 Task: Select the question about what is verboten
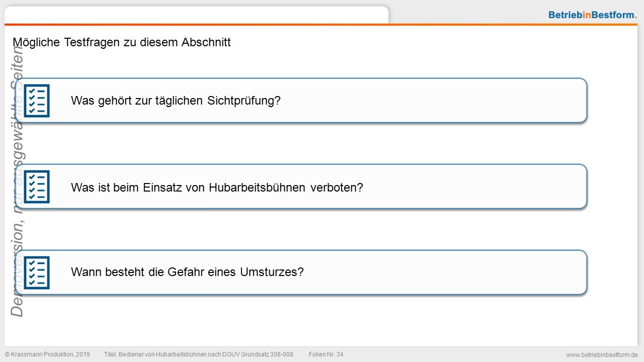[217, 188]
